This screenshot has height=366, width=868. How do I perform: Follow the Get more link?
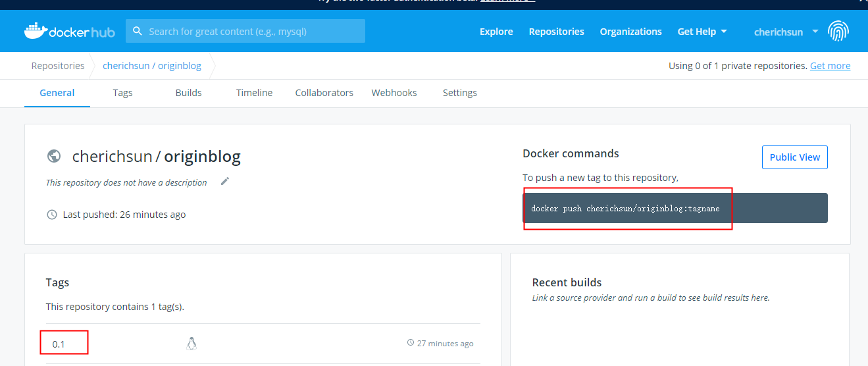830,66
